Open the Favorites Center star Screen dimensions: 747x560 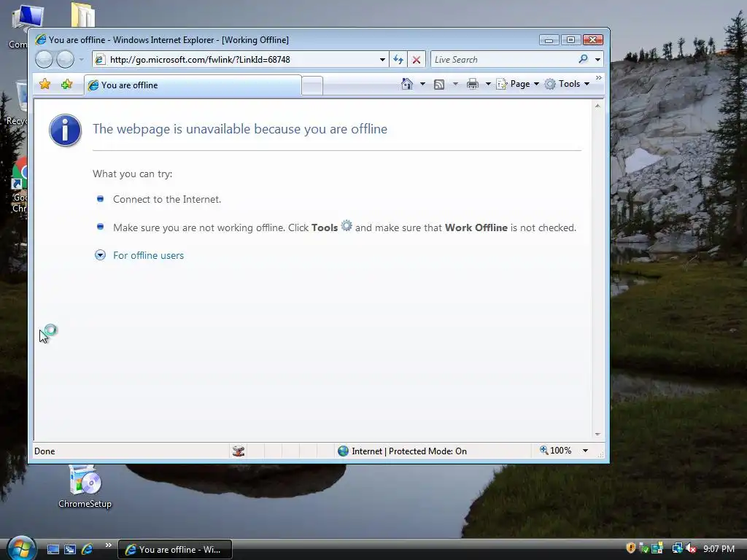(44, 85)
